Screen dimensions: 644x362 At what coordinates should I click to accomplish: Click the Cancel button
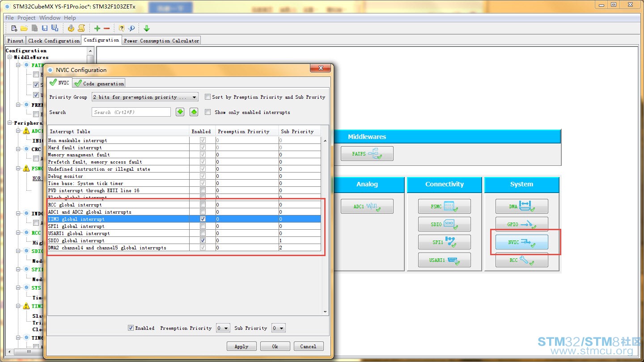pos(308,346)
